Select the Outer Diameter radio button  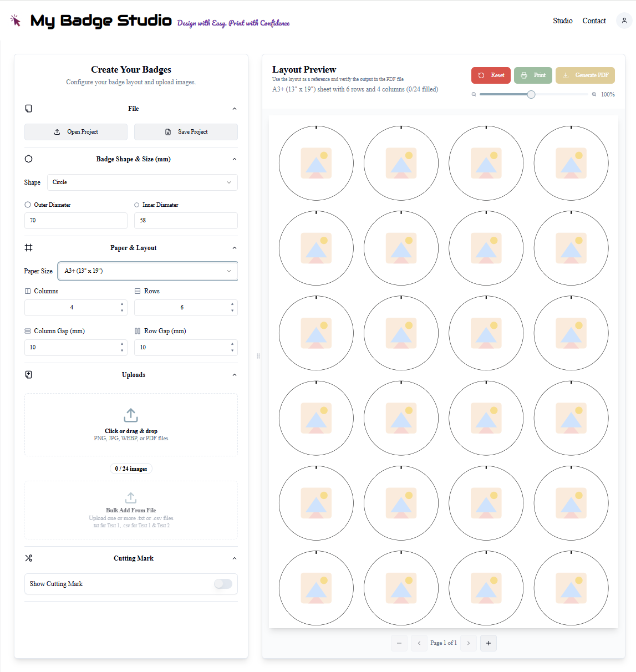[28, 205]
